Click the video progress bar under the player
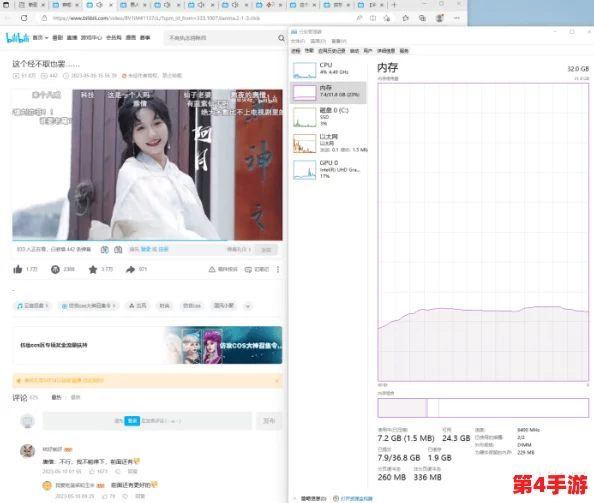Screen dimensions: 594x503 tap(147, 240)
